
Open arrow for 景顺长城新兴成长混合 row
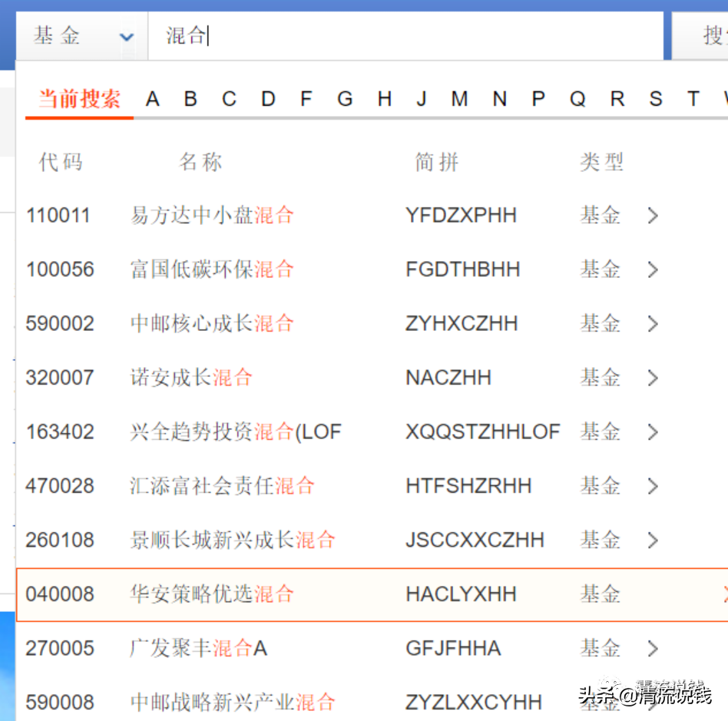tap(653, 540)
